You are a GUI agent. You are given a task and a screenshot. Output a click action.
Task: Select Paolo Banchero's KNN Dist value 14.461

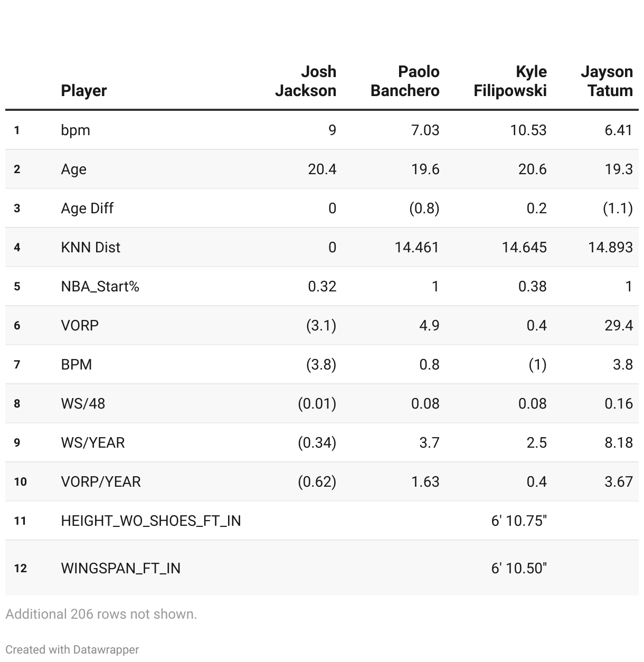click(417, 248)
